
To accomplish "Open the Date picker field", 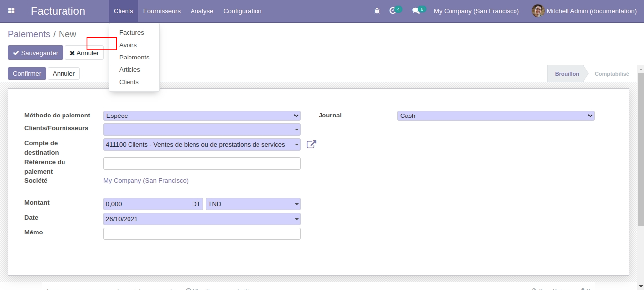I will [201, 219].
